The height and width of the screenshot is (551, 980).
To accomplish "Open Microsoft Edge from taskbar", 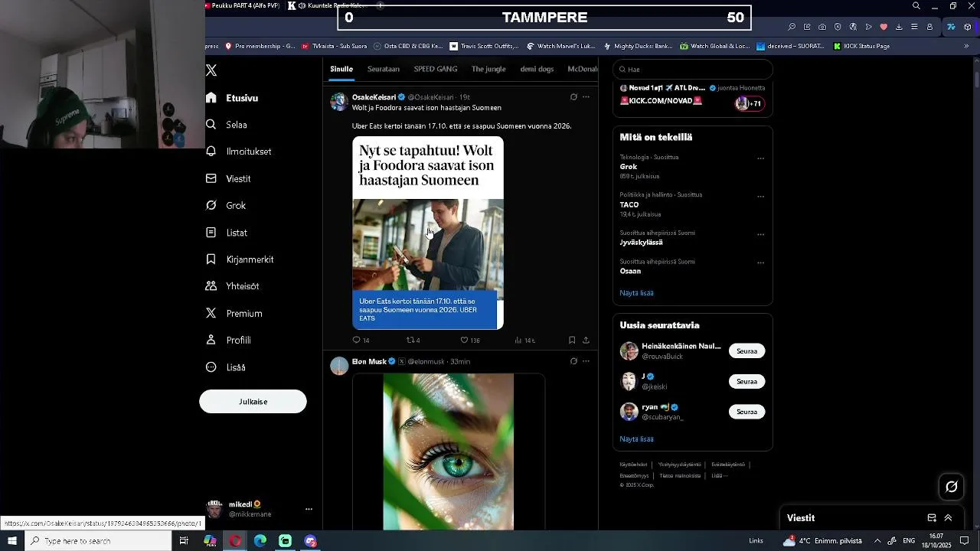I will click(260, 541).
